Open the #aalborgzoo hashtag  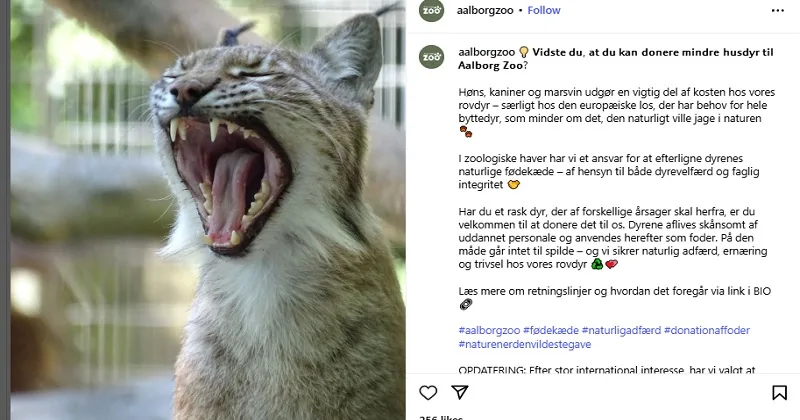click(x=489, y=330)
